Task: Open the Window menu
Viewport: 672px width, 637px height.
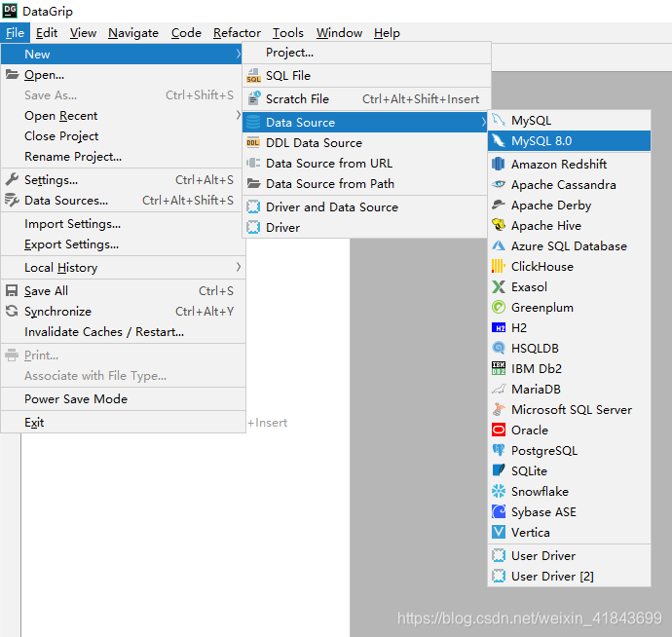Action: (339, 33)
